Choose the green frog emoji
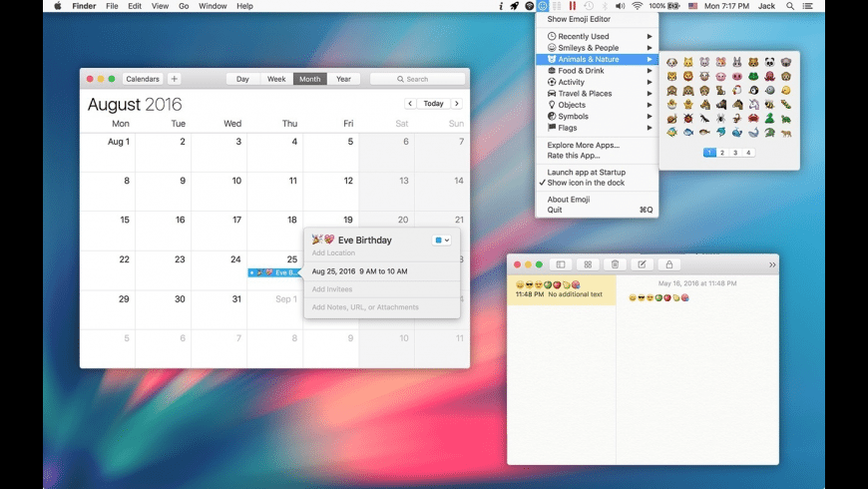868x489 pixels. [x=753, y=77]
